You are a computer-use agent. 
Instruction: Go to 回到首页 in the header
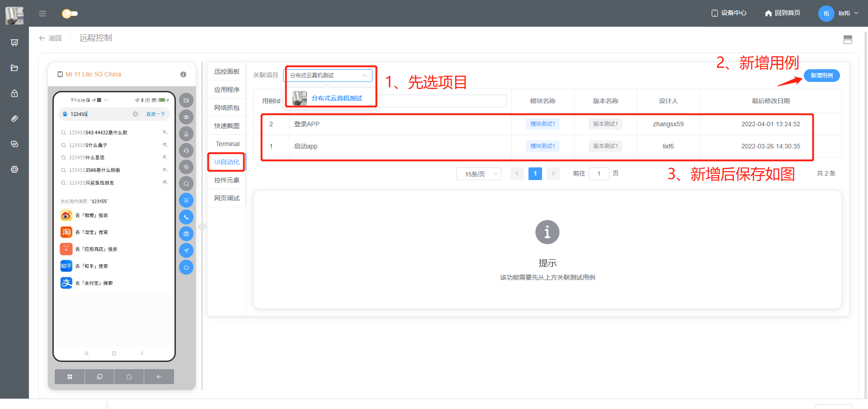(x=783, y=13)
